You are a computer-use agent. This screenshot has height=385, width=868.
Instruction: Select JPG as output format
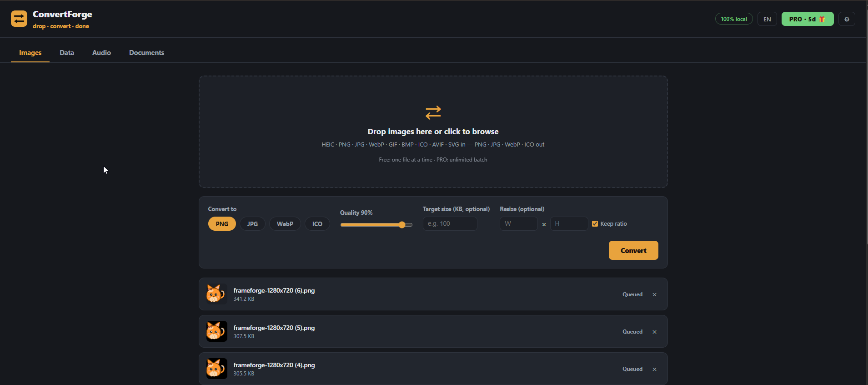coord(252,224)
